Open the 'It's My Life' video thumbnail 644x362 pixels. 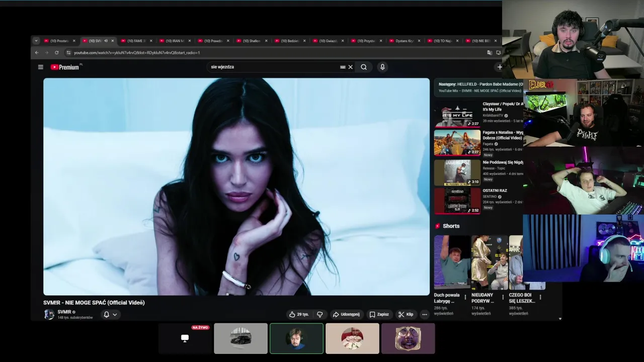tap(457, 114)
